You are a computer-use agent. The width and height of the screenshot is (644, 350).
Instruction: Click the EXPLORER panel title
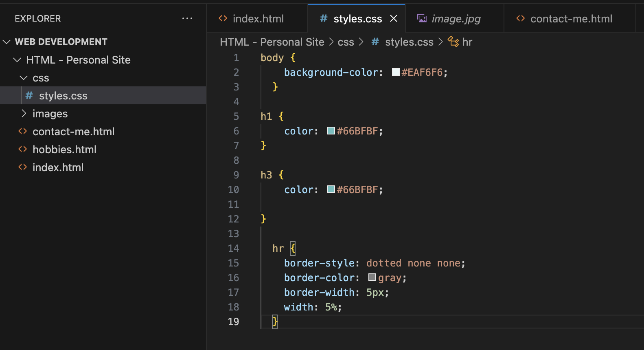(x=38, y=18)
